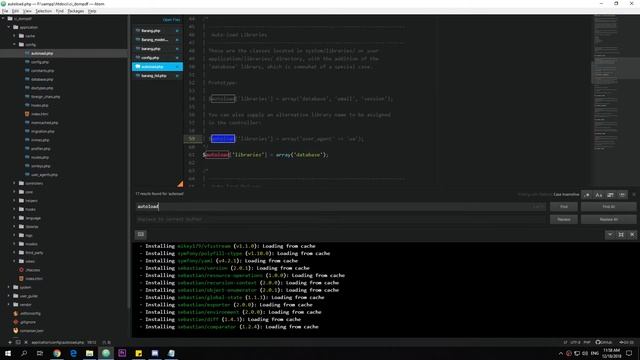Click Find button in find panel
Image resolution: width=640 pixels, height=360 pixels.
point(564,207)
